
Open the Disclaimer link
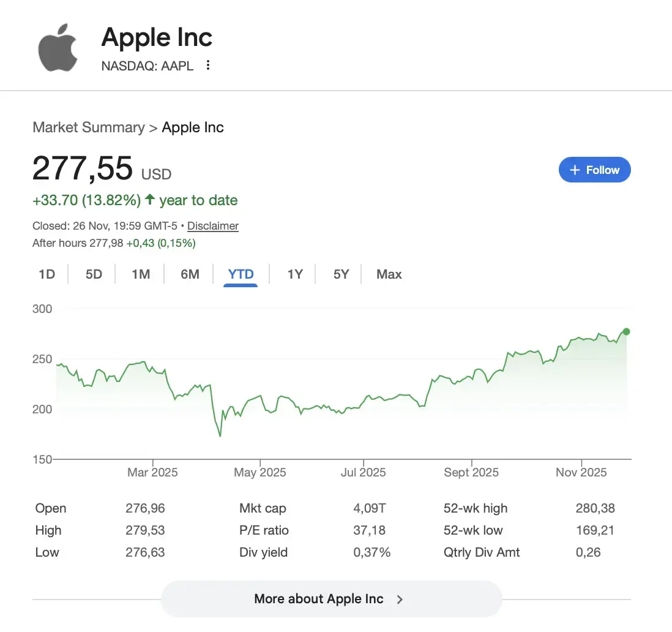coord(213,226)
